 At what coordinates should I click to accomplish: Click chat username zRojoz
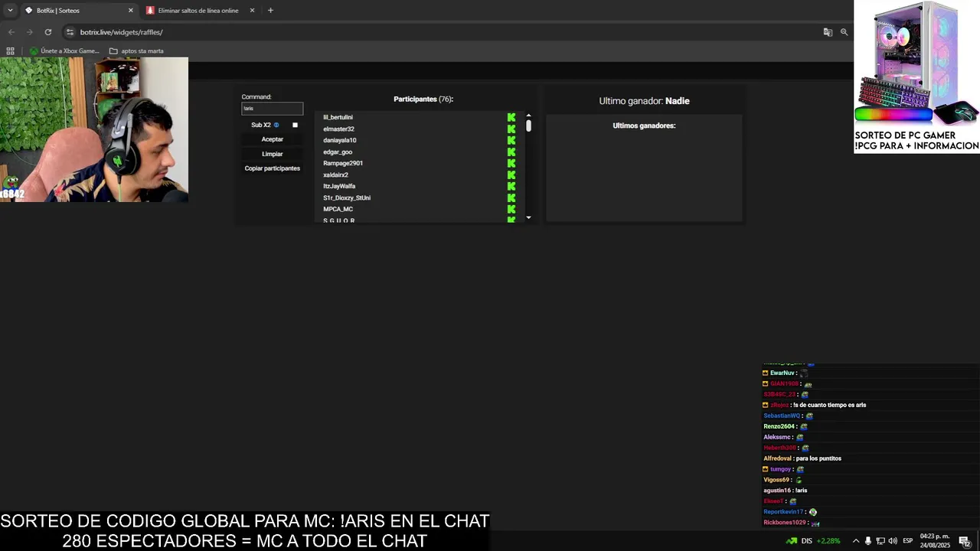click(779, 405)
